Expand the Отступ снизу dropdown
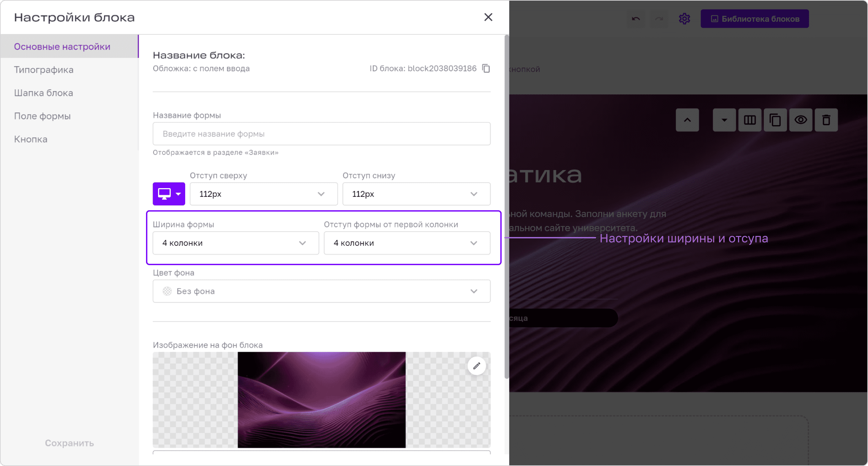Screen dimensions: 868x466 [x=417, y=194]
